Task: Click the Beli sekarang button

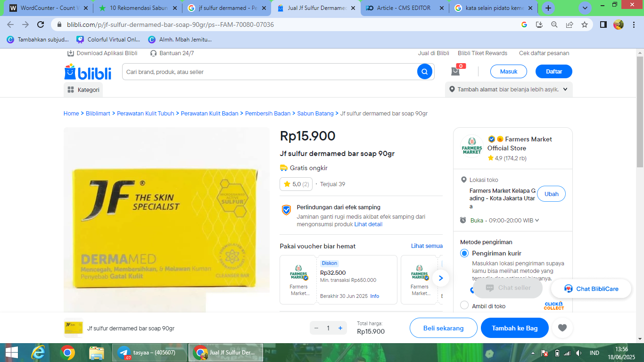Action: (444, 328)
